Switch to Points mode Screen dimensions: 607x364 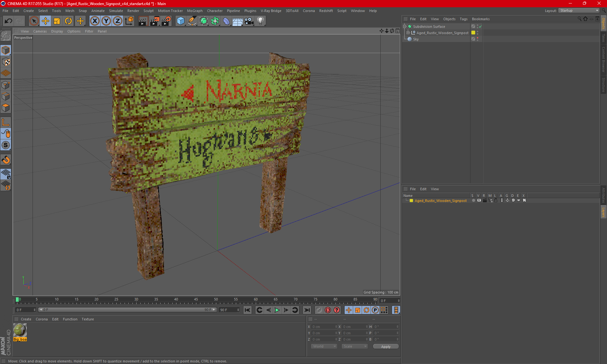coord(6,85)
